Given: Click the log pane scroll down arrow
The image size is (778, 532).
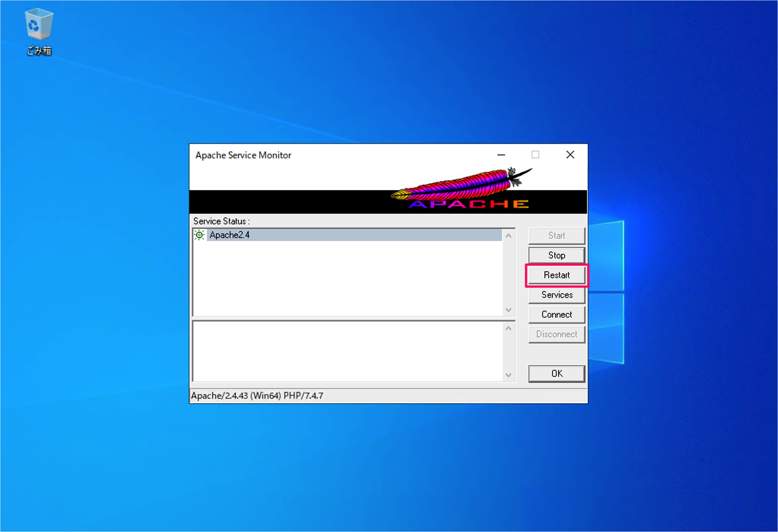Looking at the screenshot, I should click(509, 375).
